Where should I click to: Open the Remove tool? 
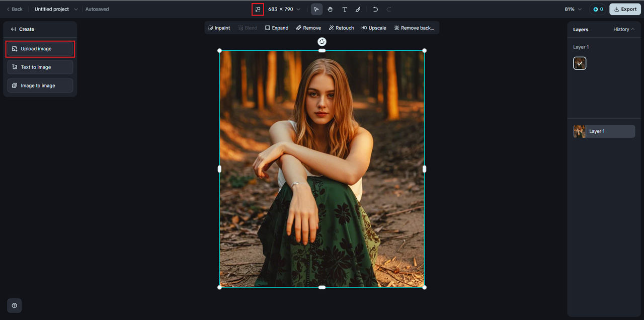point(308,28)
